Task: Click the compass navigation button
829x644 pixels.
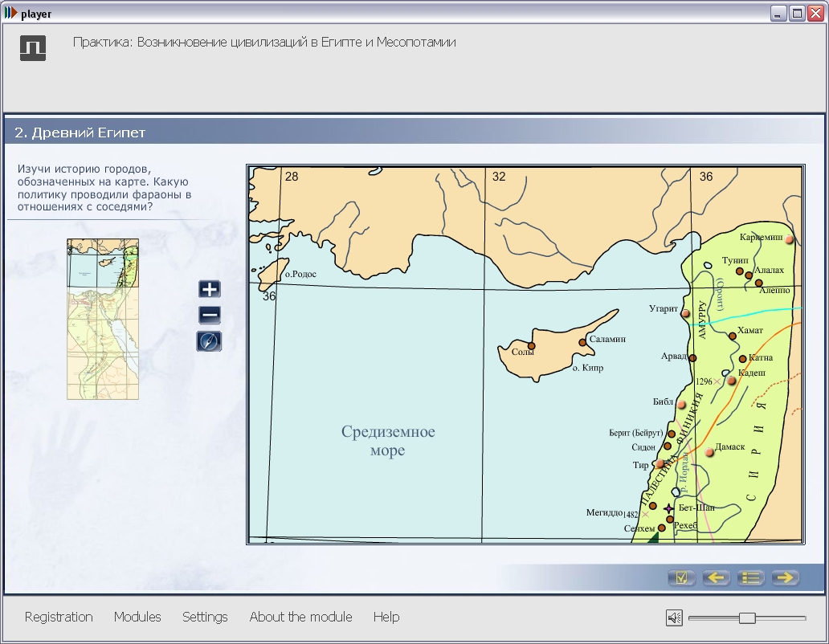Action: point(210,341)
